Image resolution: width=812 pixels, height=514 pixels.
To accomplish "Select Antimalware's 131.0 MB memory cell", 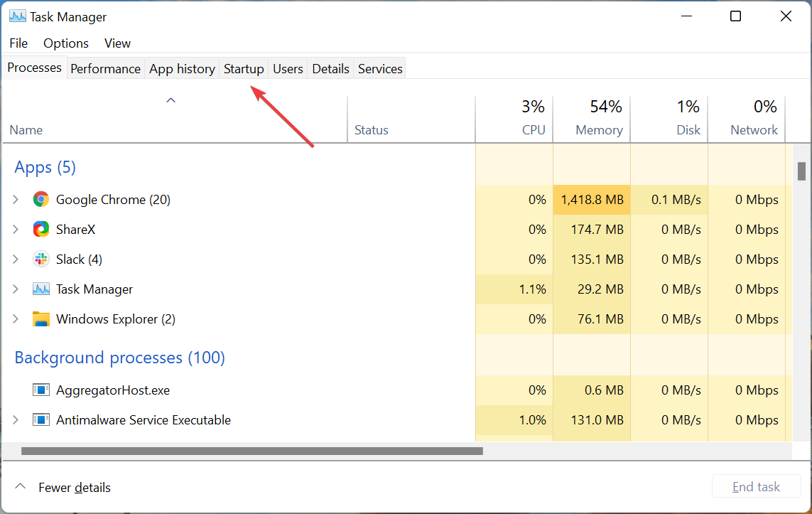I will pos(592,419).
